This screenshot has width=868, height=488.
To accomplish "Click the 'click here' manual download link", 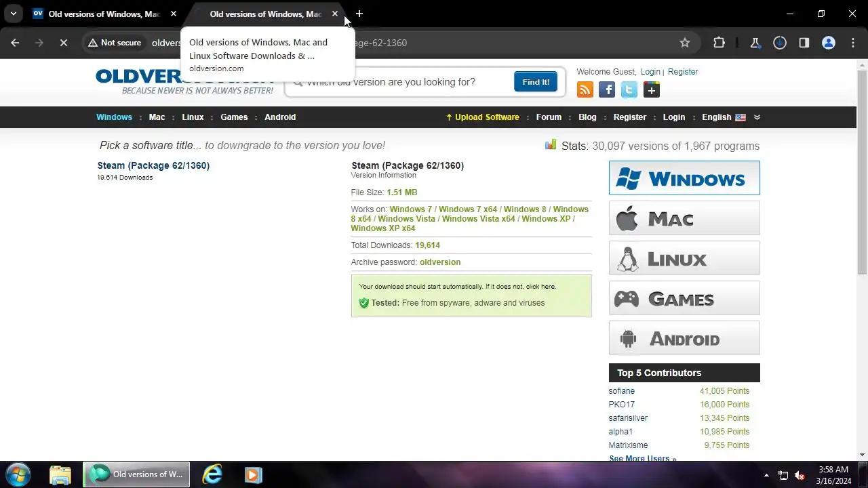I will point(540,287).
